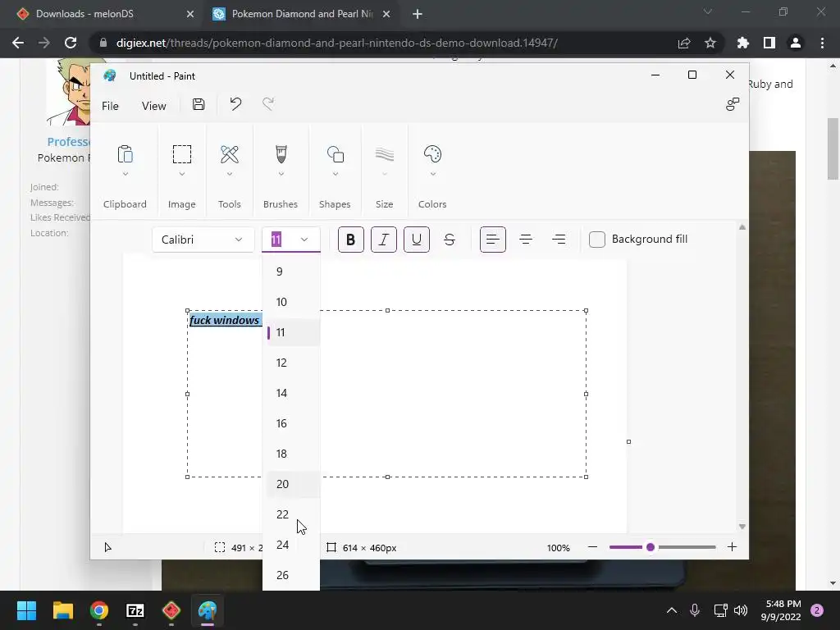Click the Save icon in Paint
This screenshot has width=840, height=630.
click(x=199, y=104)
